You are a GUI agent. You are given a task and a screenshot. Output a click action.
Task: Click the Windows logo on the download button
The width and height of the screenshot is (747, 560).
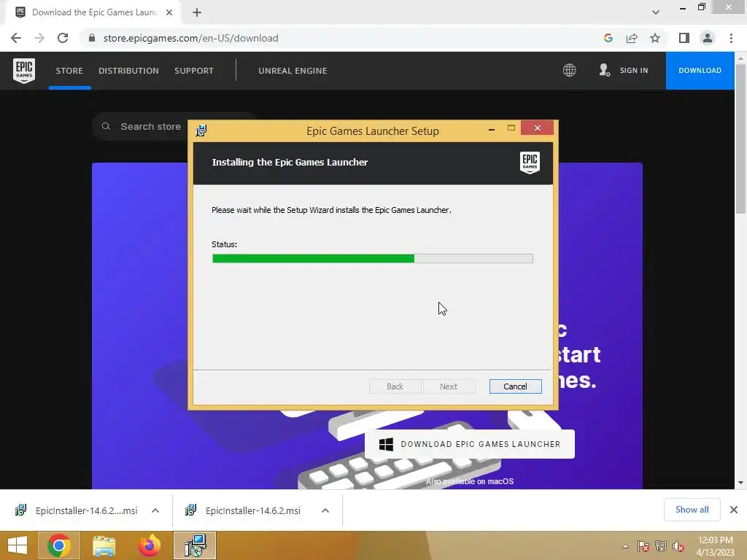coord(386,444)
